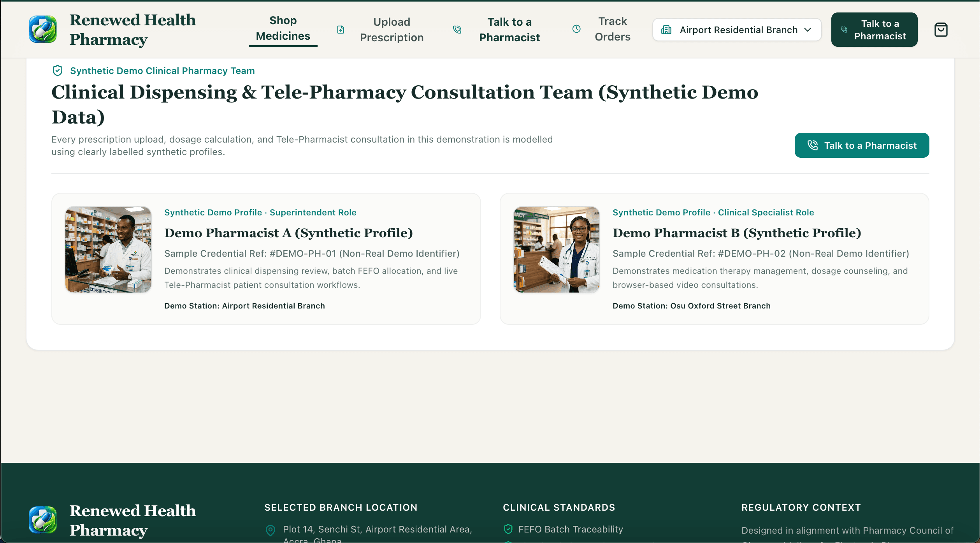
Task: Click the Plot 14, Senchi St address text
Action: point(378,534)
